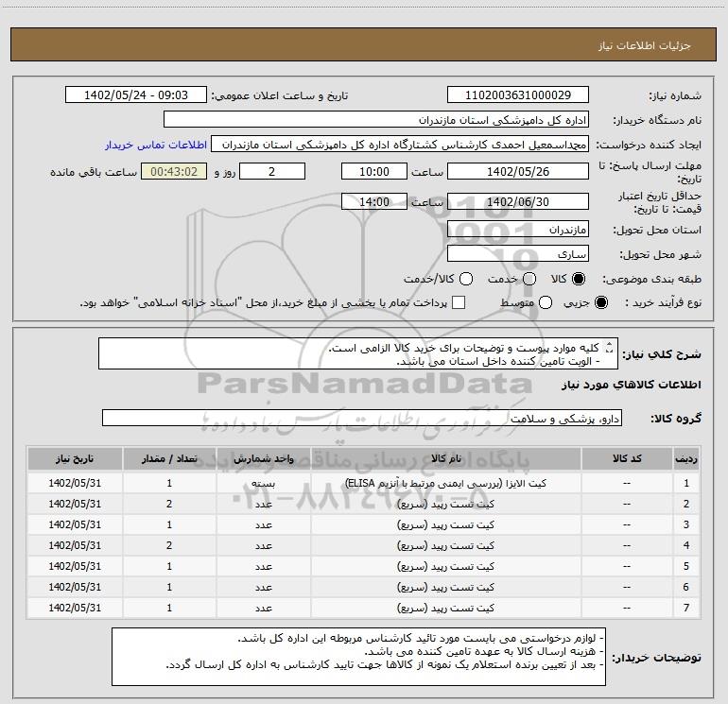Click the نام کالا column header
The width and height of the screenshot is (728, 704).
(x=445, y=459)
